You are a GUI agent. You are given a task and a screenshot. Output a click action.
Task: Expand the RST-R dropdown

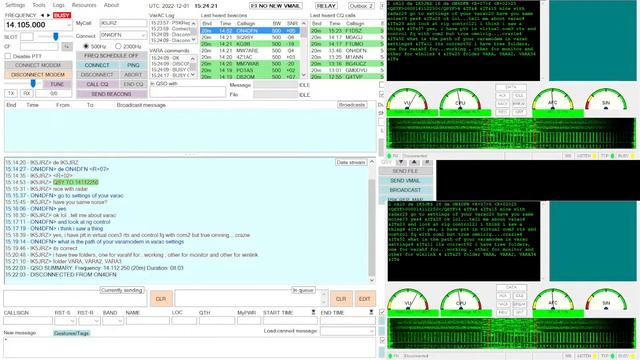tap(97, 321)
